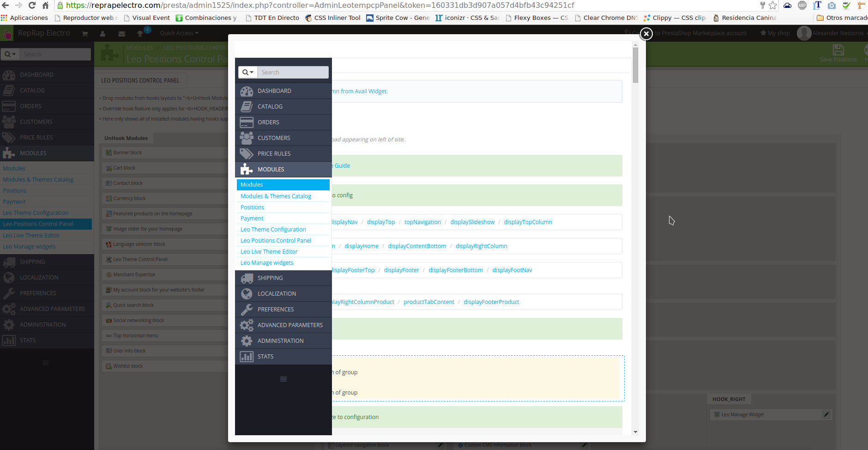Click trophy notifications icon in header
Screen dimensions: 868x450
tap(140, 34)
